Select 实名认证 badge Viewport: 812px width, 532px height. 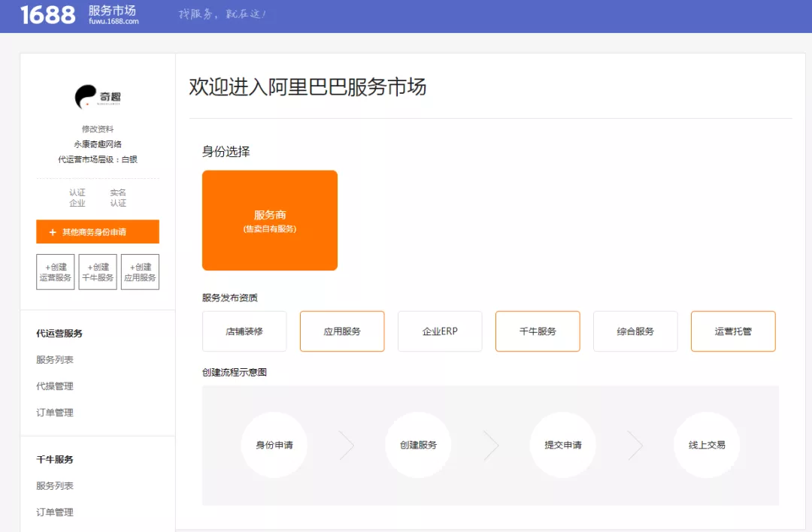pyautogui.click(x=118, y=198)
